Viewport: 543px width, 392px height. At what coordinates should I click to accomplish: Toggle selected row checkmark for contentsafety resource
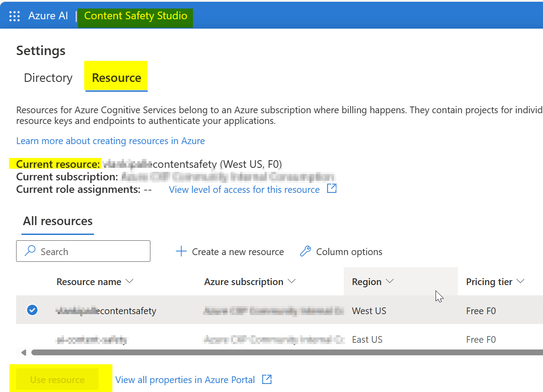[x=32, y=310]
